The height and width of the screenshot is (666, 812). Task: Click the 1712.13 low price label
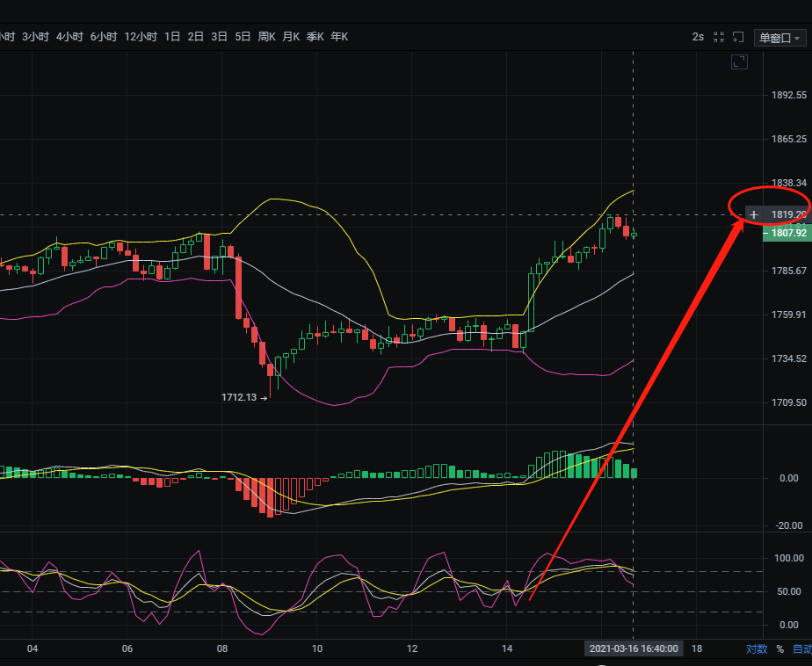(x=239, y=397)
